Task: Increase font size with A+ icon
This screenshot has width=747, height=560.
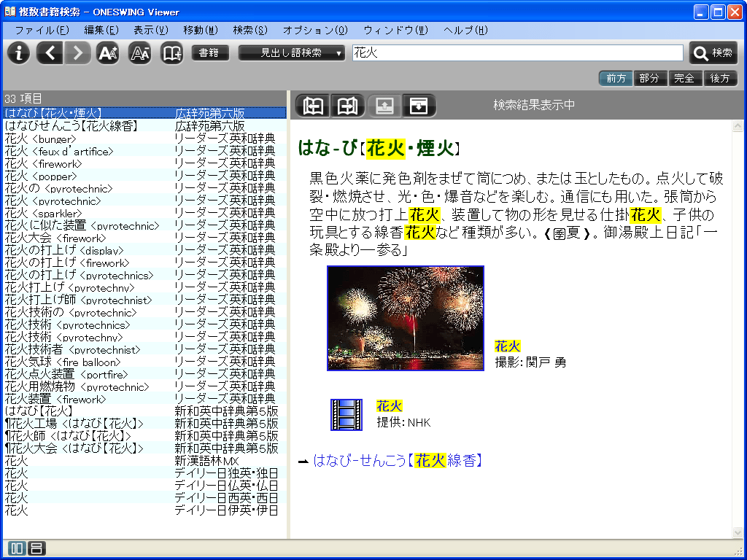Action: click(108, 52)
